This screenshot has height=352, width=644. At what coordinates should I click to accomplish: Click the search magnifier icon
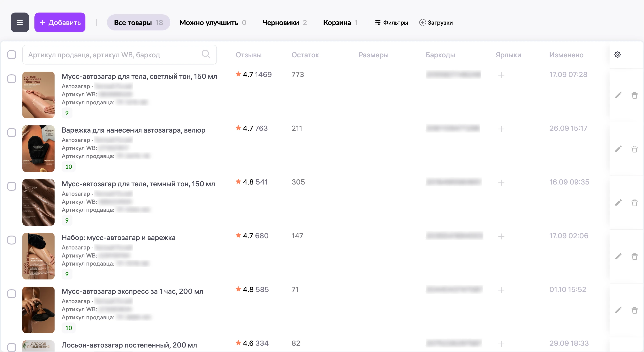tap(206, 54)
